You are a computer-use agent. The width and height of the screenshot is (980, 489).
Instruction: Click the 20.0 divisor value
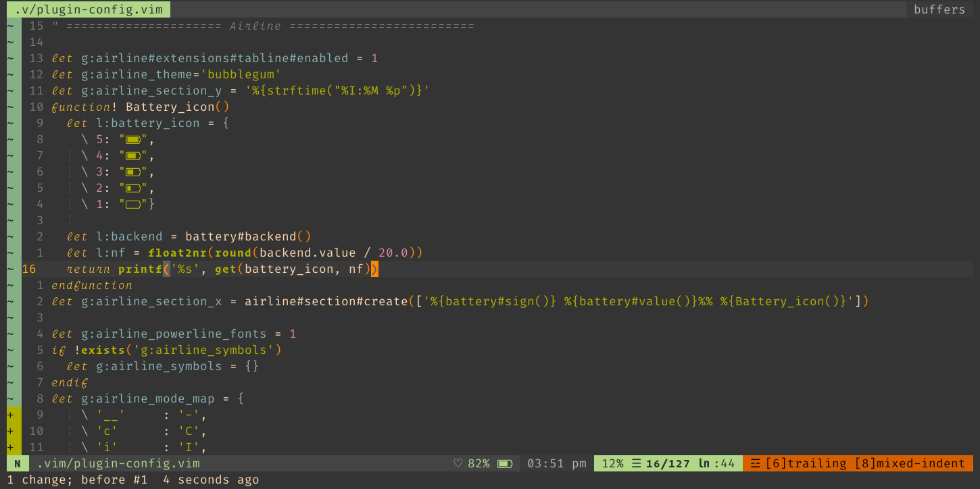393,253
